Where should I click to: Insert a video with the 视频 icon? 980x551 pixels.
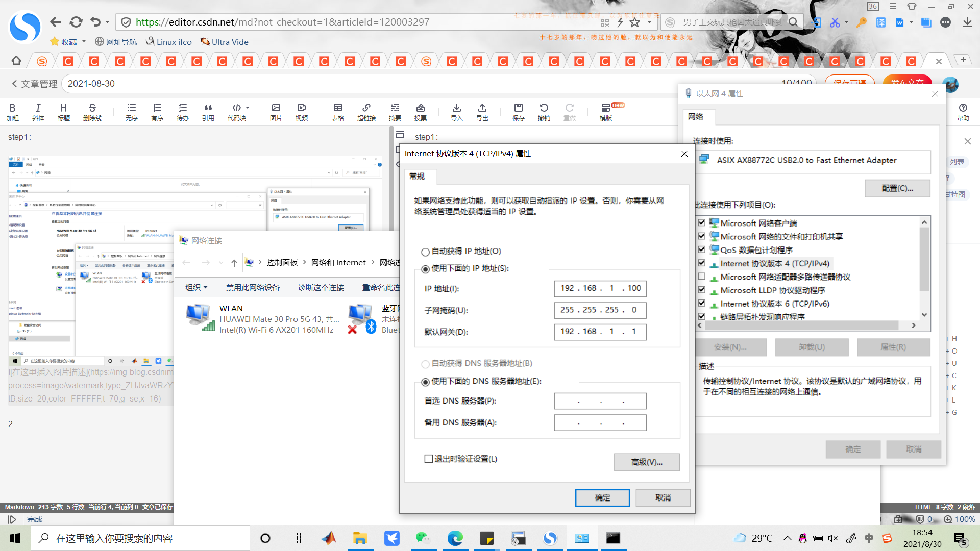click(x=301, y=111)
